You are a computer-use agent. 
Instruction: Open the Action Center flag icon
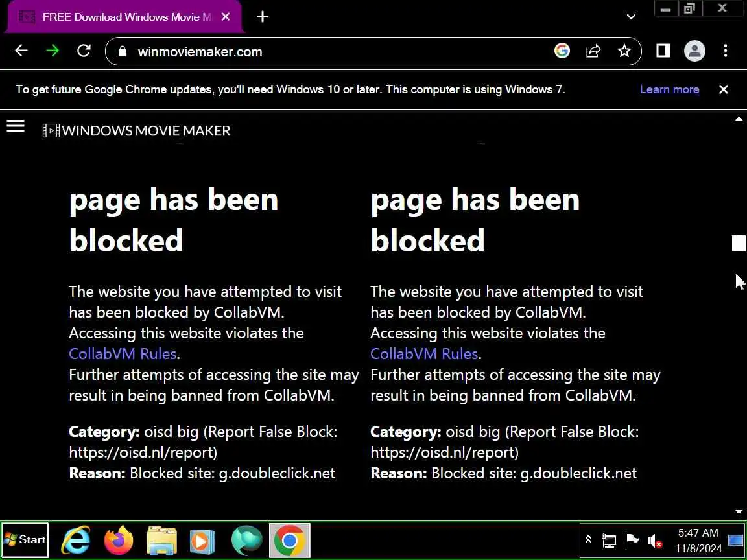coord(632,540)
